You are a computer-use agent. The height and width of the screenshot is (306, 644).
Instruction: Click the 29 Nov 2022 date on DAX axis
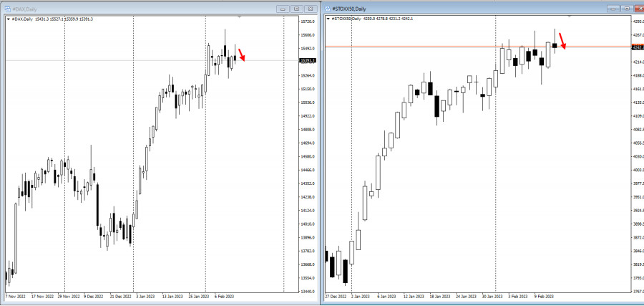coord(69,296)
